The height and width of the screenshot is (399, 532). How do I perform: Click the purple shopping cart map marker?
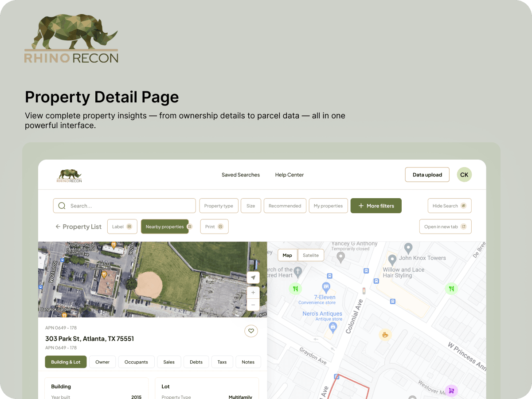451,391
